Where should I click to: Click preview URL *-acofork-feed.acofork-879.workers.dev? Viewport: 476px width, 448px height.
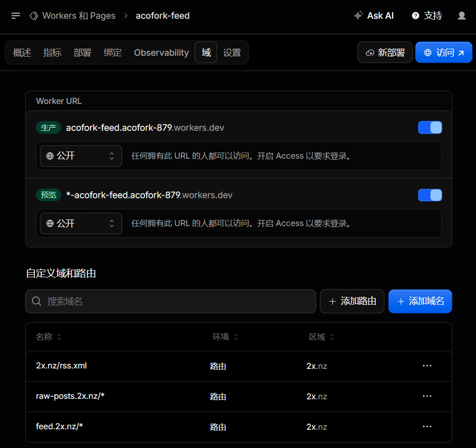(149, 195)
